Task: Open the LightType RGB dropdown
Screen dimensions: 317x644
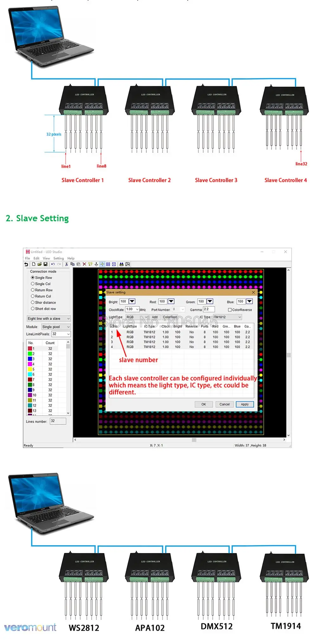Action: (137, 317)
